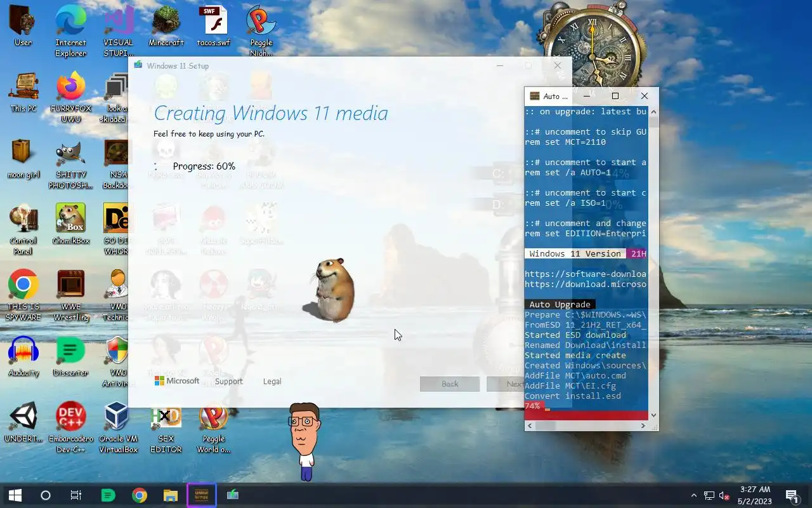Click the cartoon man with glasses
This screenshot has width=812, height=508.
tap(304, 441)
